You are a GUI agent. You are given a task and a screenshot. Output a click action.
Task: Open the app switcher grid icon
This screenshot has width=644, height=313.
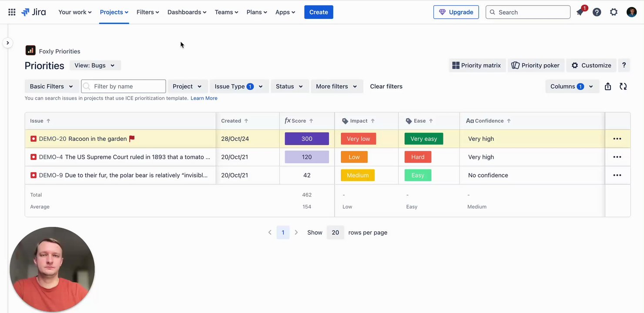tap(12, 12)
